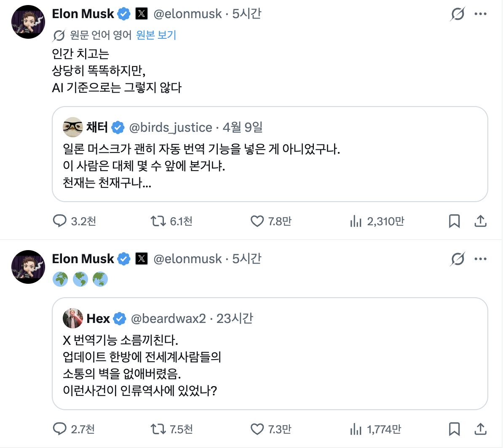Open Grok icon on the second post
Viewport: 503px width, 448px height.
458,259
